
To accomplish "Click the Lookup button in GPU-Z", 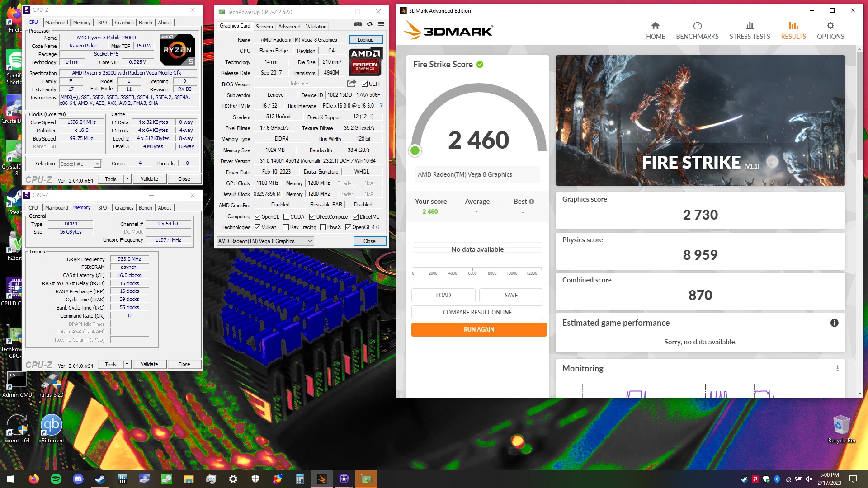I will [365, 40].
